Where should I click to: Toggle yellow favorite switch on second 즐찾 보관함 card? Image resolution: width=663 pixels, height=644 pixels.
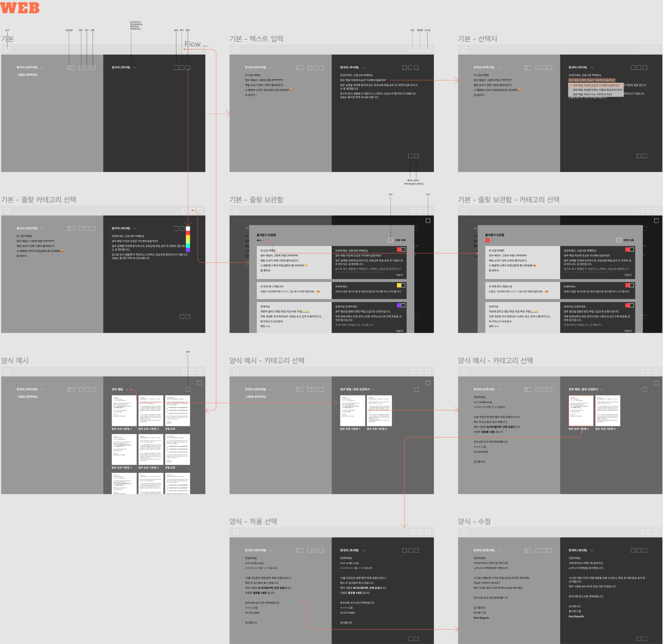click(x=401, y=285)
